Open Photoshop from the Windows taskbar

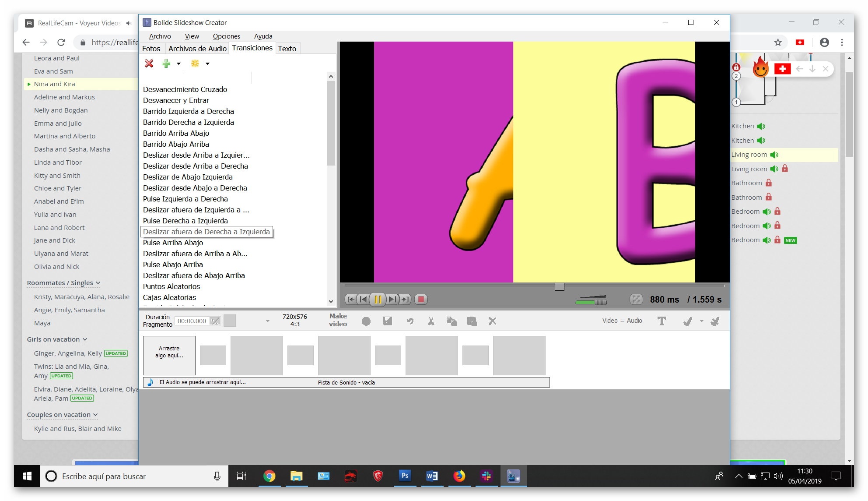[x=405, y=476]
